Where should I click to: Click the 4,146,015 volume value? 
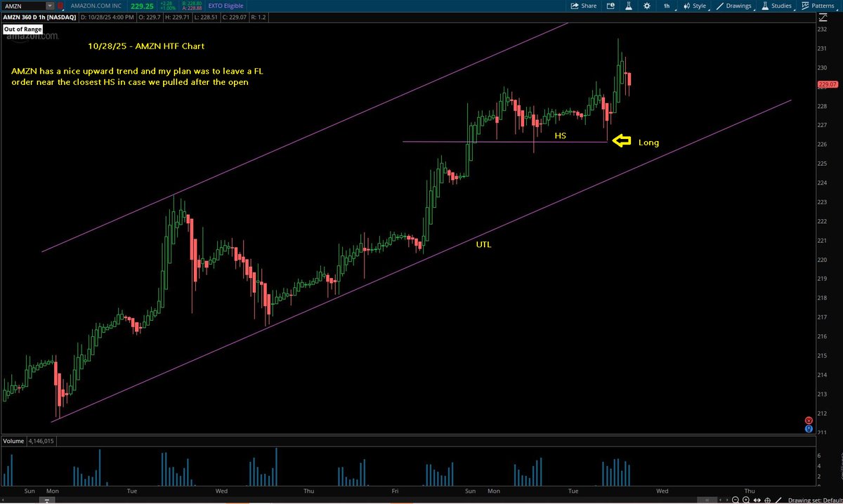(x=41, y=442)
